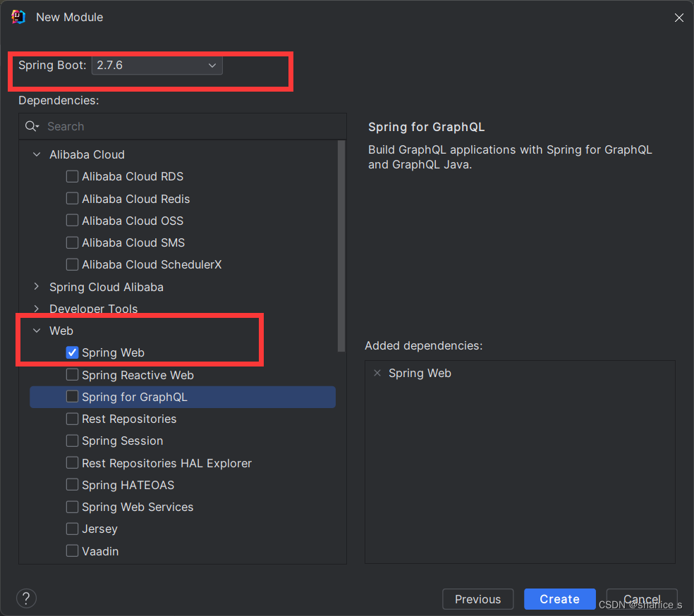The width and height of the screenshot is (694, 616).
Task: Check the Alibaba Cloud Redis dependency
Action: (72, 199)
